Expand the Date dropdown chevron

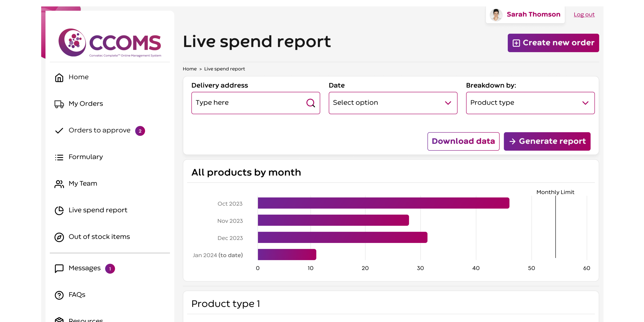click(x=448, y=103)
